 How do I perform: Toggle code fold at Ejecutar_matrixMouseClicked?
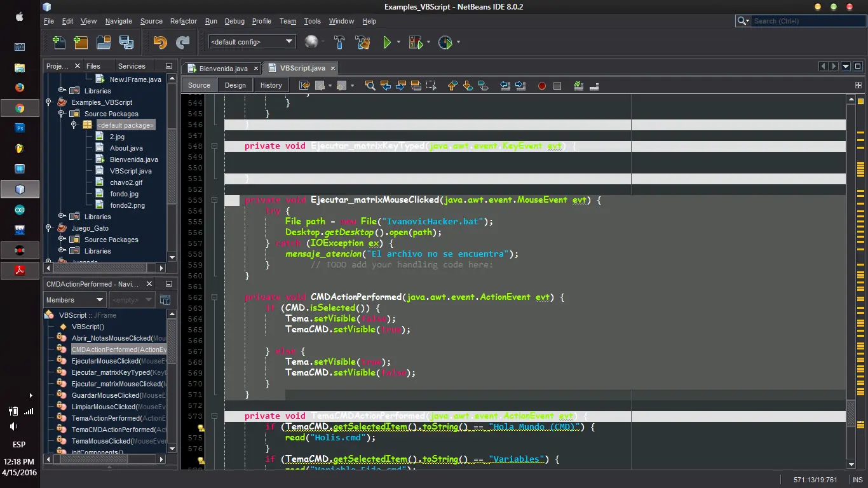215,200
